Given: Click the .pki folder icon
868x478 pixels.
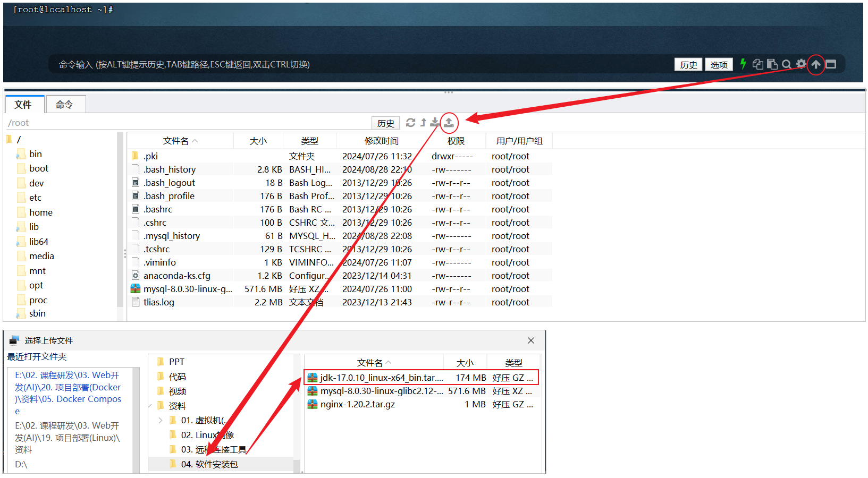Looking at the screenshot, I should pos(136,156).
